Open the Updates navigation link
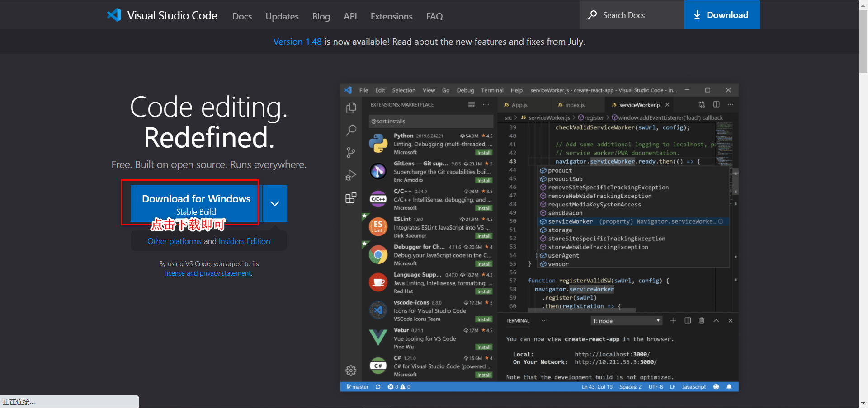The image size is (868, 408). pyautogui.click(x=282, y=16)
